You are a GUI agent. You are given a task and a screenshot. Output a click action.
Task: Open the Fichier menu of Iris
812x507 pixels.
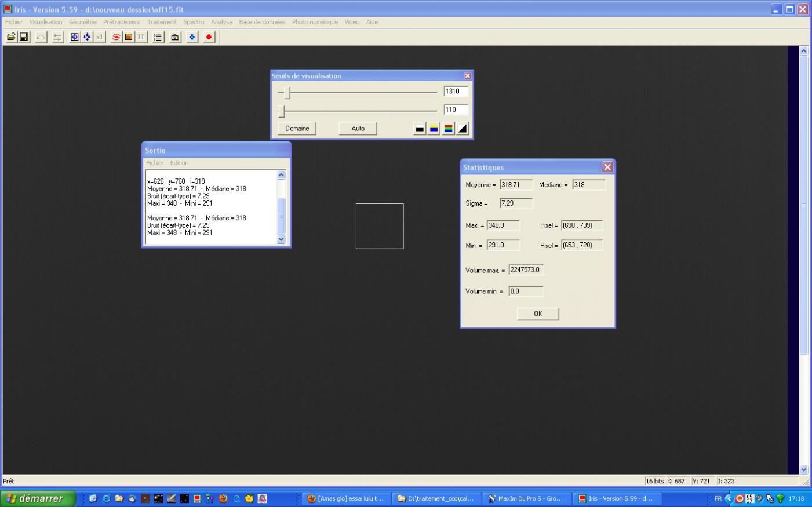14,22
